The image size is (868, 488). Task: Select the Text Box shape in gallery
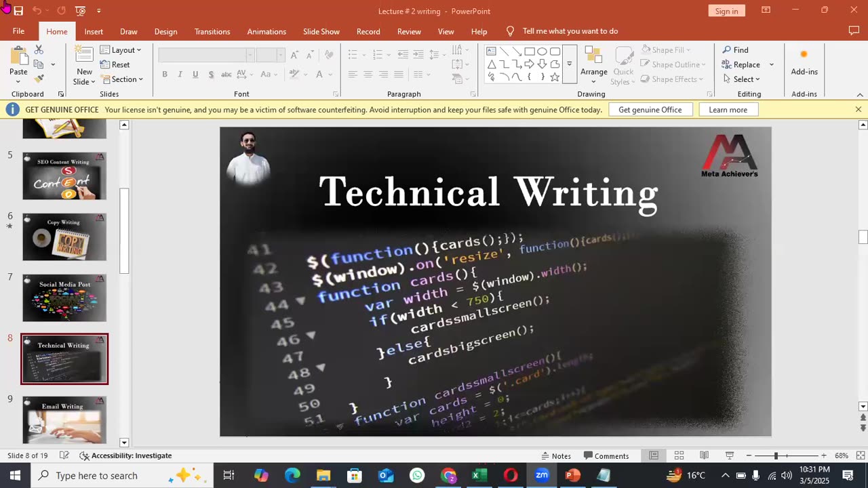tap(491, 52)
